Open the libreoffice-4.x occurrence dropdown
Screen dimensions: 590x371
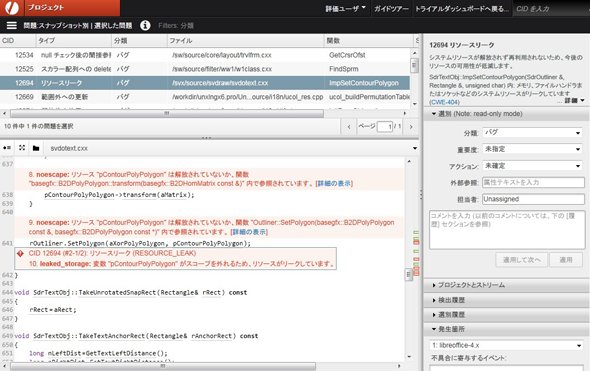tap(506, 345)
